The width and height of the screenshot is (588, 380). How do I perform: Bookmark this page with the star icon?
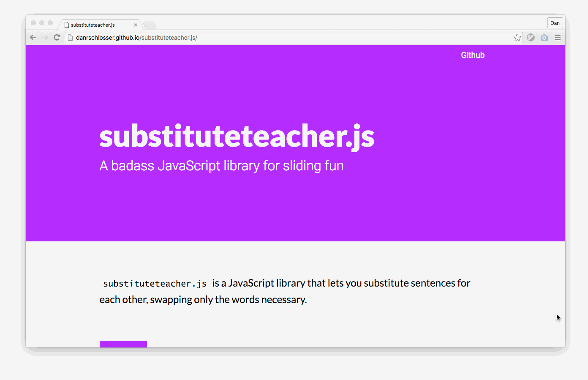tap(517, 38)
